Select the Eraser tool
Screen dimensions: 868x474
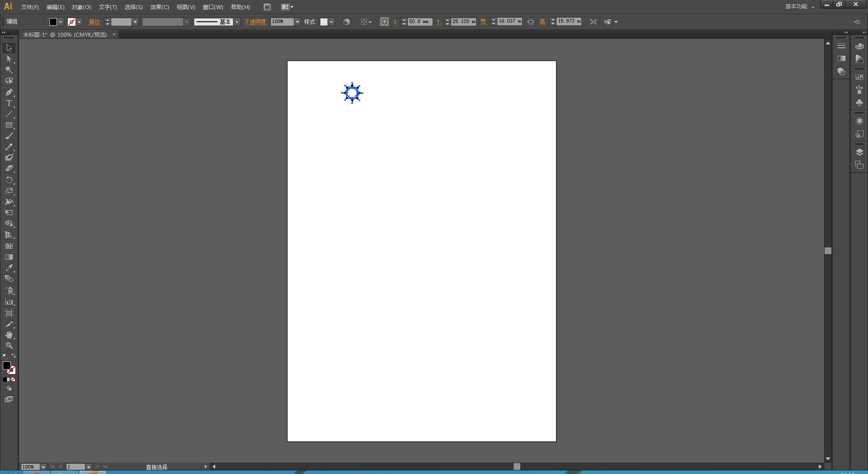[9, 168]
